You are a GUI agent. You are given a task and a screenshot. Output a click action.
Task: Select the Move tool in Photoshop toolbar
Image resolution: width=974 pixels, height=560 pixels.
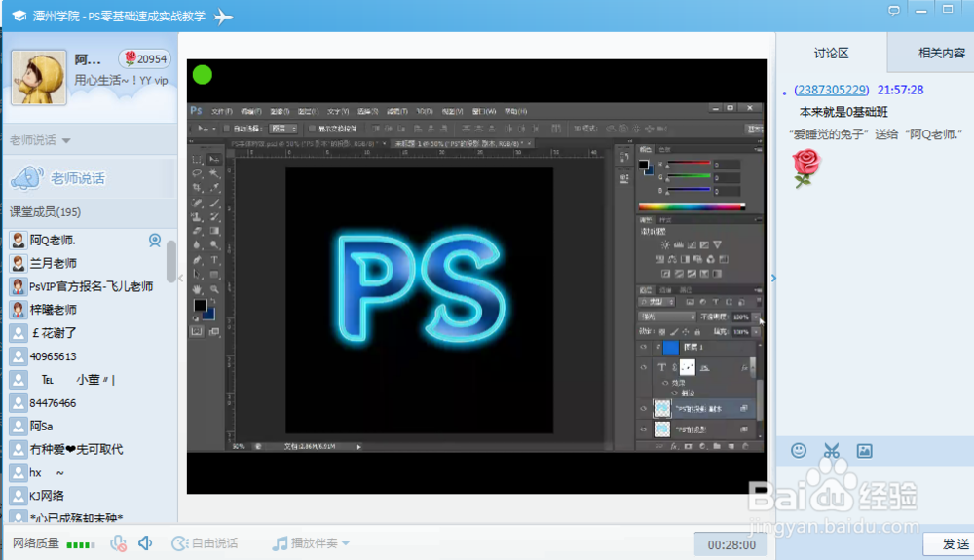pyautogui.click(x=214, y=159)
